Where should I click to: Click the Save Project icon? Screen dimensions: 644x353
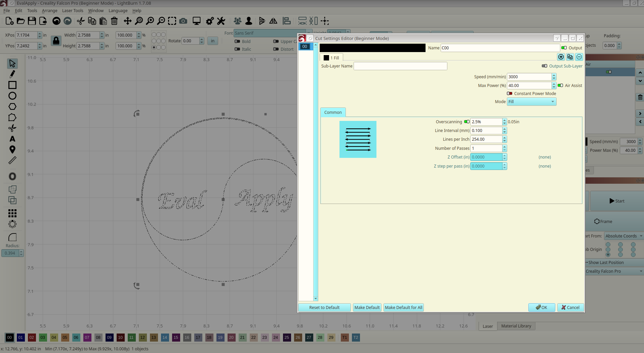(32, 21)
